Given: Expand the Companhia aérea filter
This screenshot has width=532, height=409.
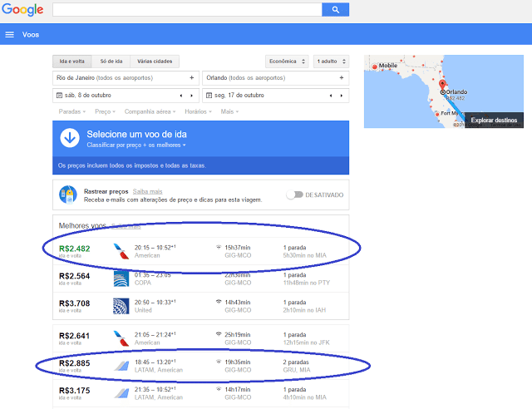Looking at the screenshot, I should tap(150, 111).
